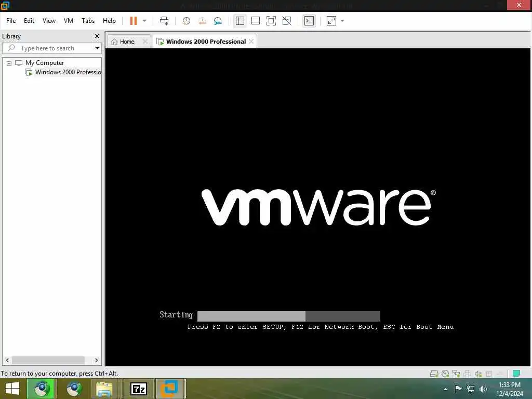Open the 7-Zip taskbar icon
The image size is (532, 399).
coord(138,389)
